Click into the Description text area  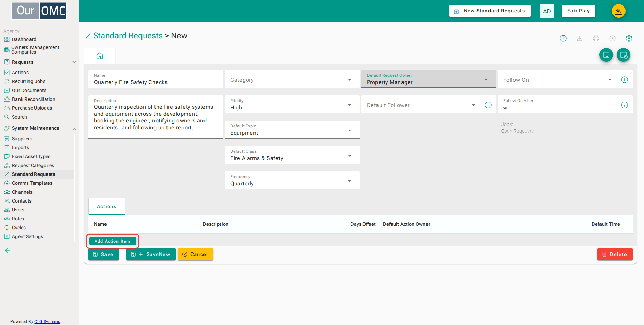[x=156, y=117]
